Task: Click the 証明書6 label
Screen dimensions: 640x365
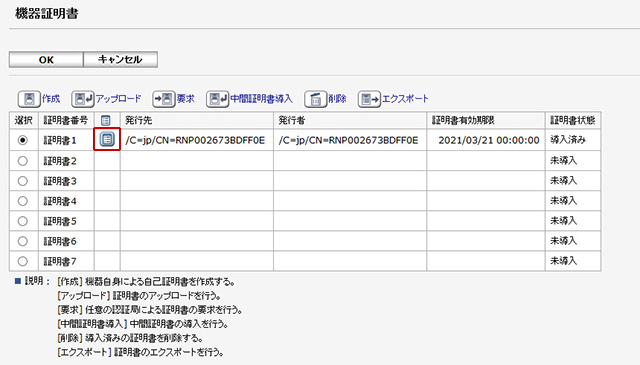Action: point(60,241)
